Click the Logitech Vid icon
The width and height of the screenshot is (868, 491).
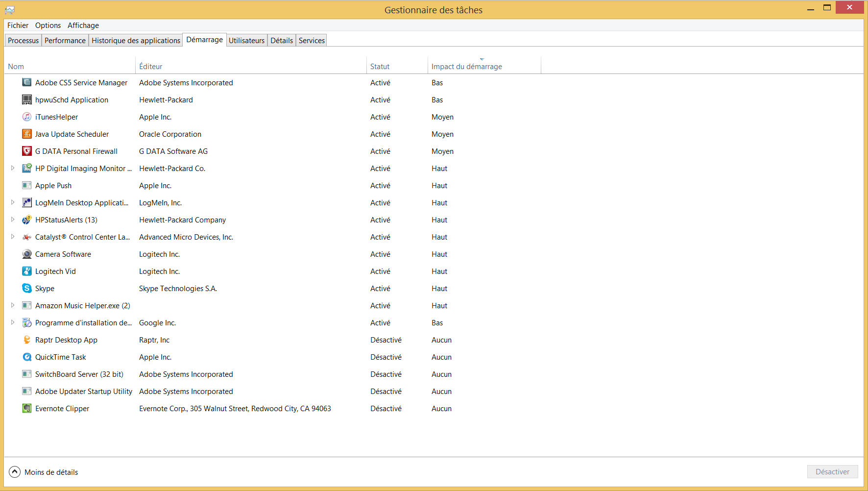click(27, 271)
